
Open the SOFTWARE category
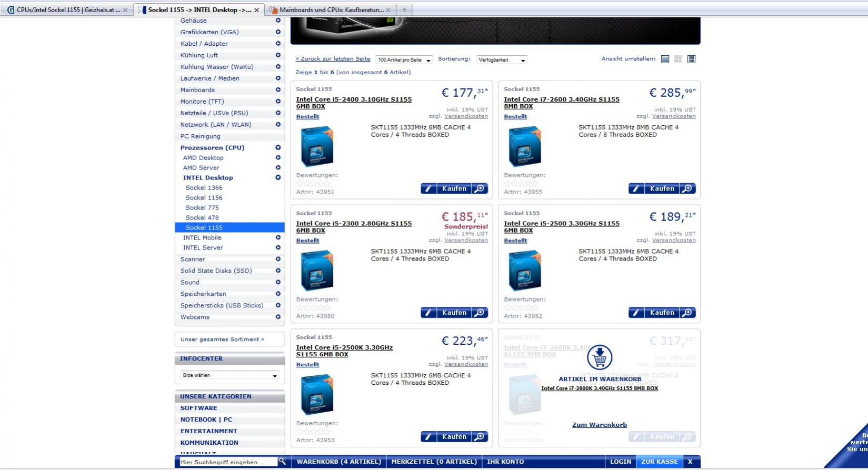coord(198,408)
